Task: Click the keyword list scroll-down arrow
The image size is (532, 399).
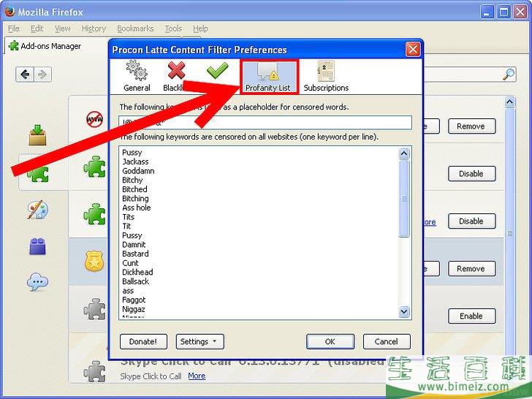Action: point(403,311)
